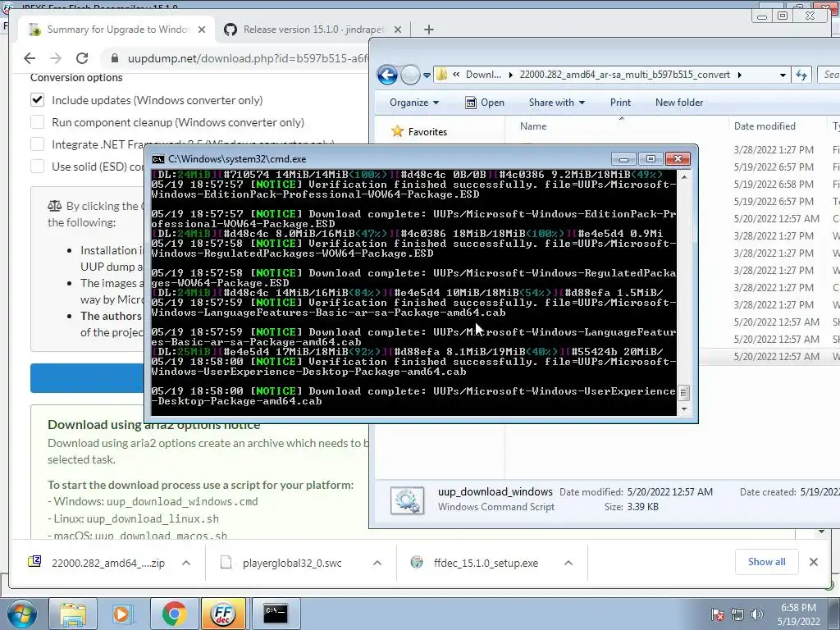This screenshot has height=630, width=840.
Task: Click taskbar clock 6:58 PM
Action: 798,614
